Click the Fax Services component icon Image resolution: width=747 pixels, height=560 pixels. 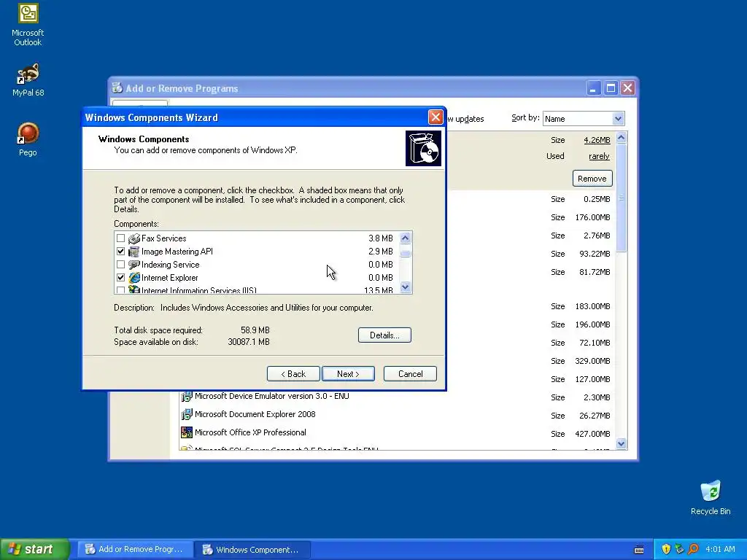(x=134, y=238)
